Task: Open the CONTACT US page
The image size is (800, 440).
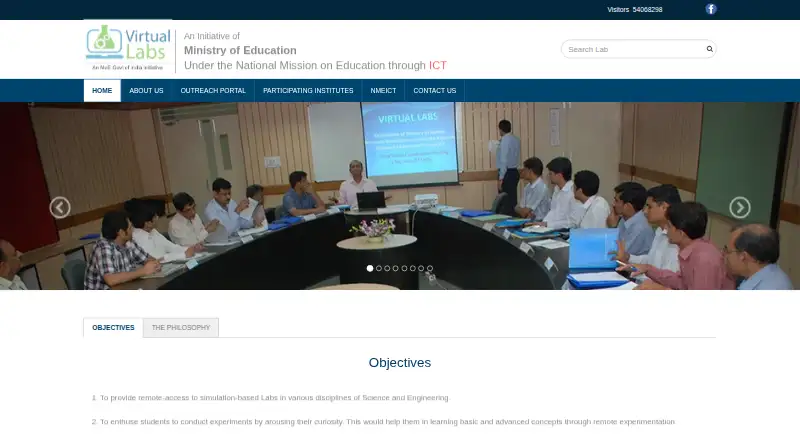Action: tap(435, 91)
